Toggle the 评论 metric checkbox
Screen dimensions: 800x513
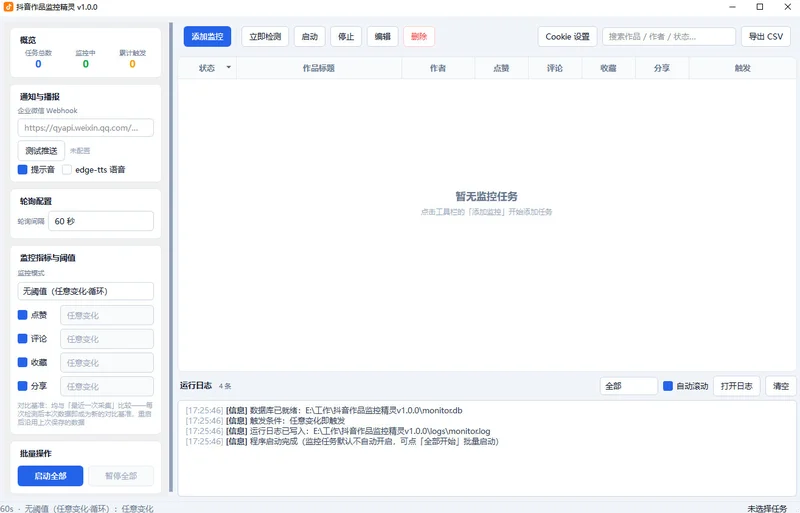point(22,338)
